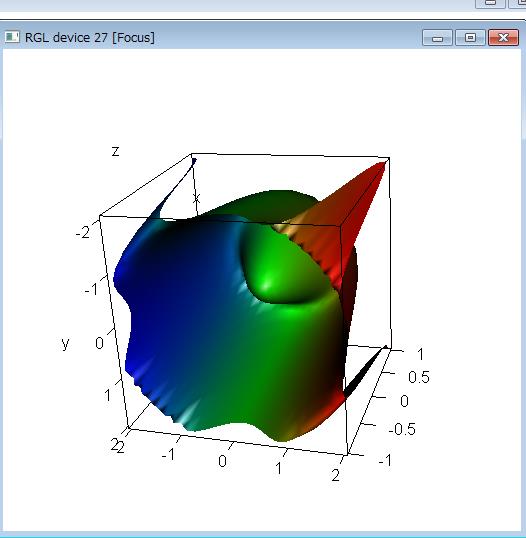
Task: Click the black sliver near the z axis base
Action: pos(364,374)
